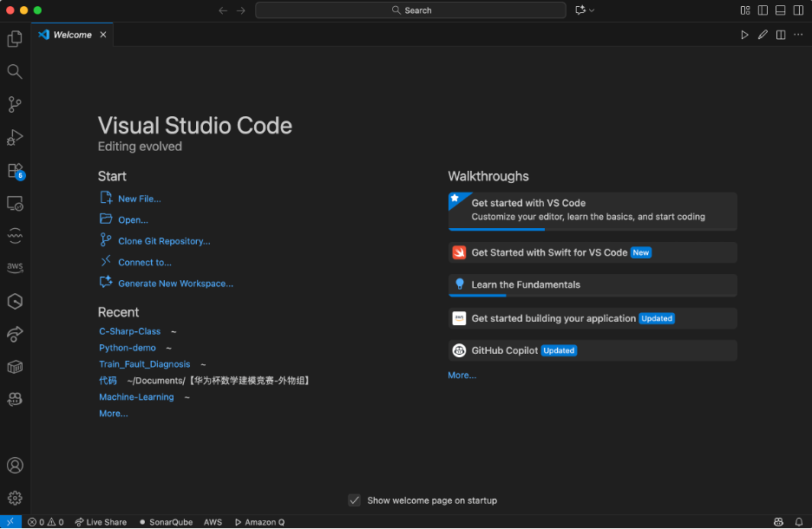Open editor More Actions ellipsis
The height and width of the screenshot is (529, 812).
point(798,35)
